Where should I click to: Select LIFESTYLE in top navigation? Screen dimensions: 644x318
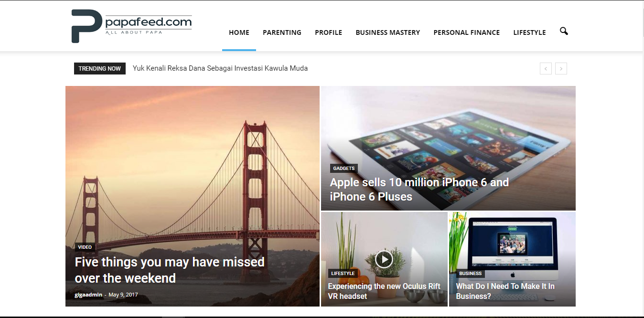(529, 32)
